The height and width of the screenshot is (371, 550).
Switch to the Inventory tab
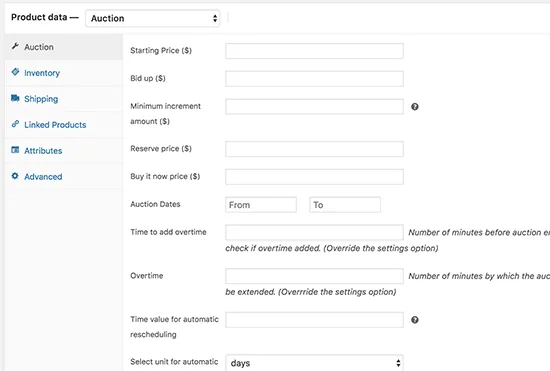(x=42, y=73)
